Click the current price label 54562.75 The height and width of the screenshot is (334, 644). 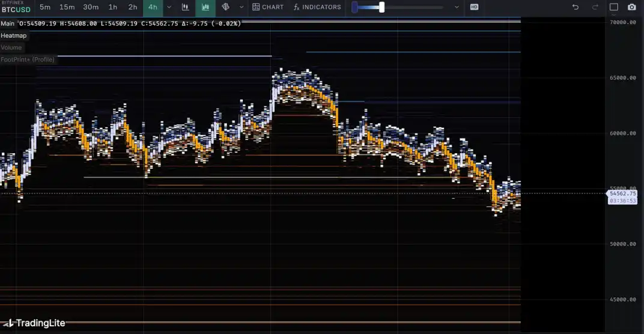(x=622, y=194)
